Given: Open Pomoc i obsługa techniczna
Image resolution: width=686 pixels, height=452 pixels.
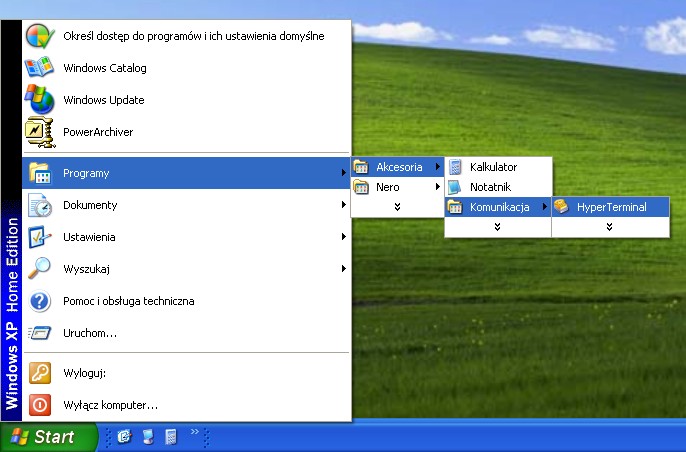Looking at the screenshot, I should click(x=186, y=301).
